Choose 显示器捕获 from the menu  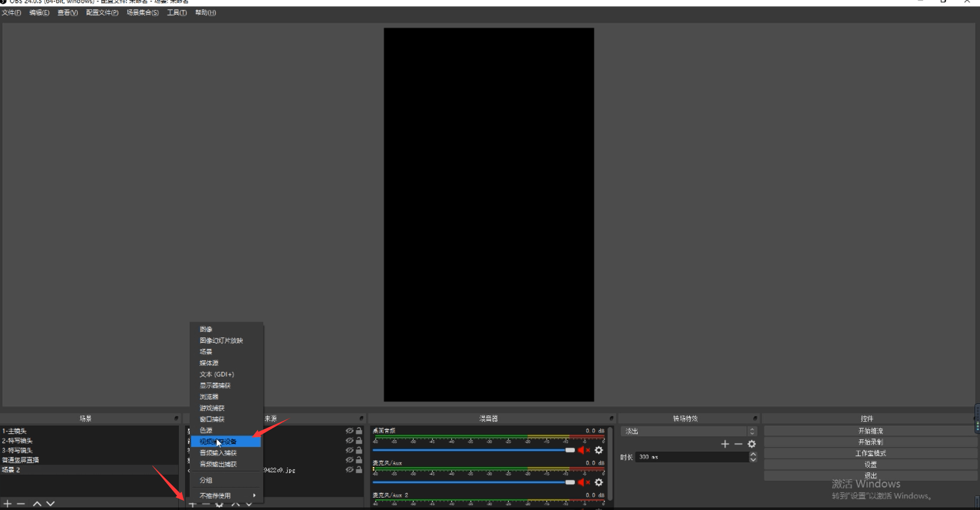click(x=226, y=385)
